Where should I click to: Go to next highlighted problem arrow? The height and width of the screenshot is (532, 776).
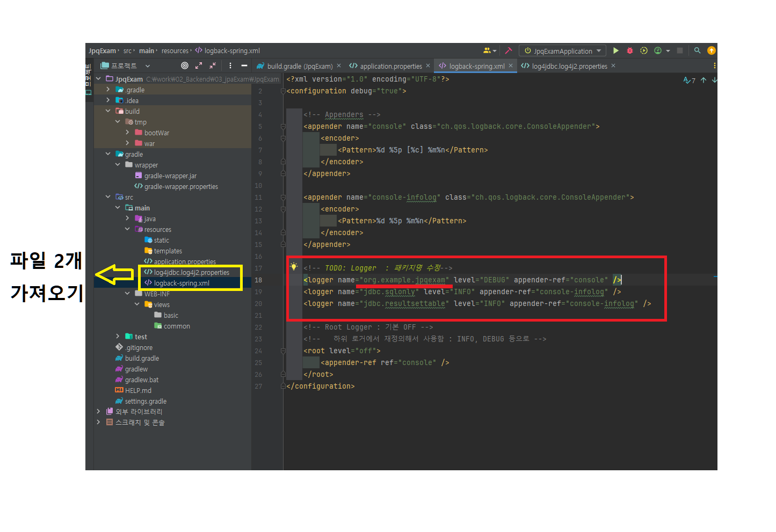[714, 80]
